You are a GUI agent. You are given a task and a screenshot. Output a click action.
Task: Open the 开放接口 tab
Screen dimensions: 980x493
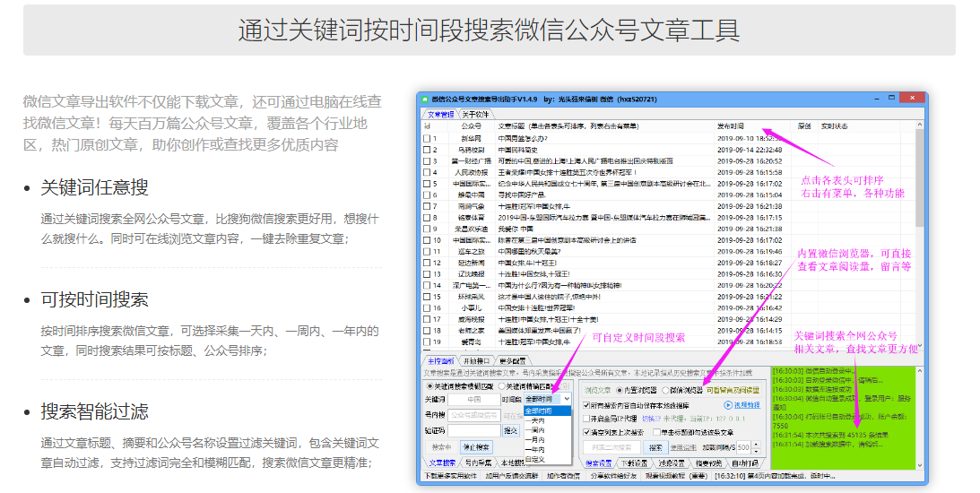tap(477, 361)
